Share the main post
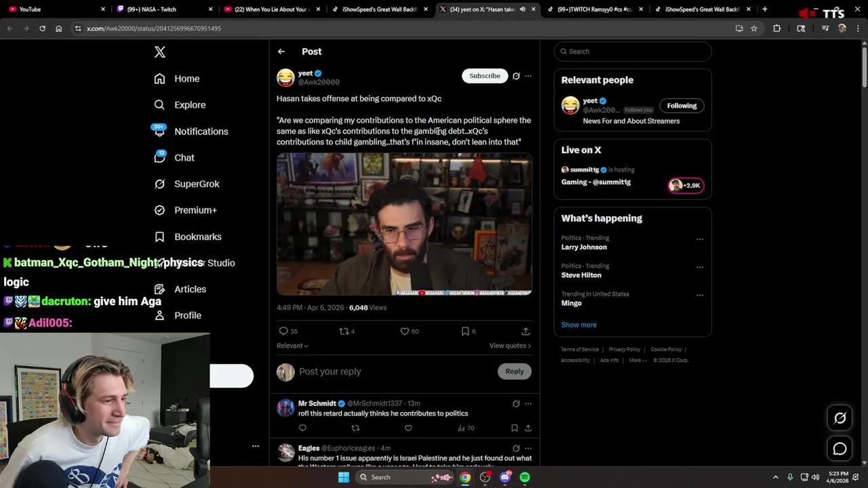This screenshot has width=868, height=488. 526,331
